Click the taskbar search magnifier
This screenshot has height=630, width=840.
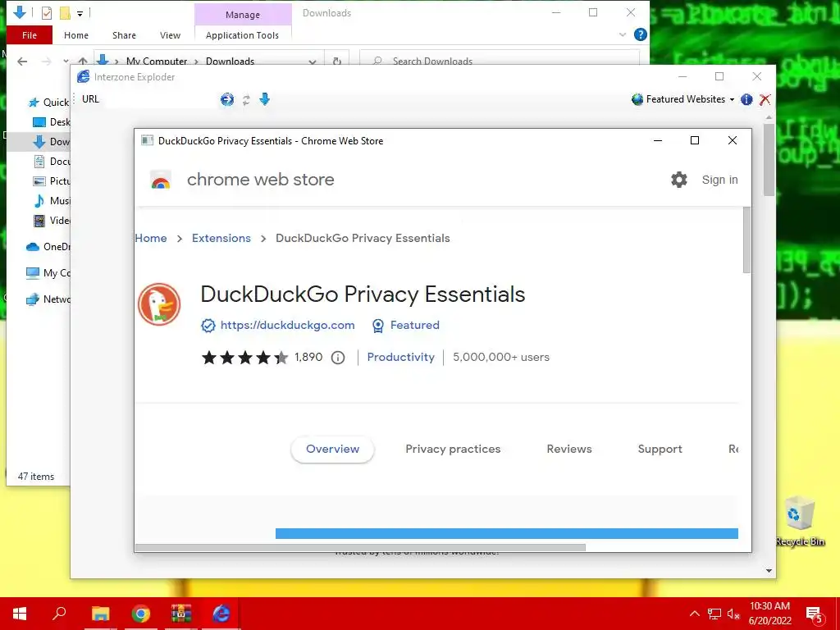click(59, 614)
